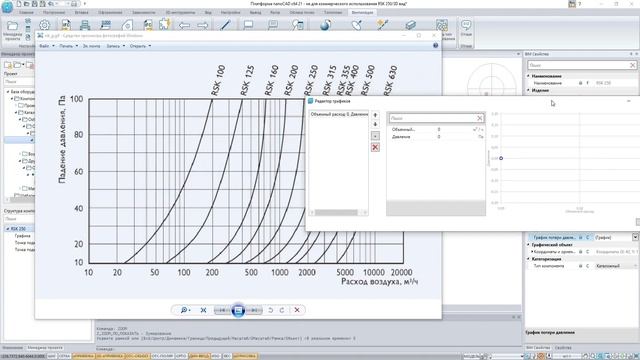Move graph point up with arrow button
Screen dimensions: 640x360
click(x=375, y=115)
